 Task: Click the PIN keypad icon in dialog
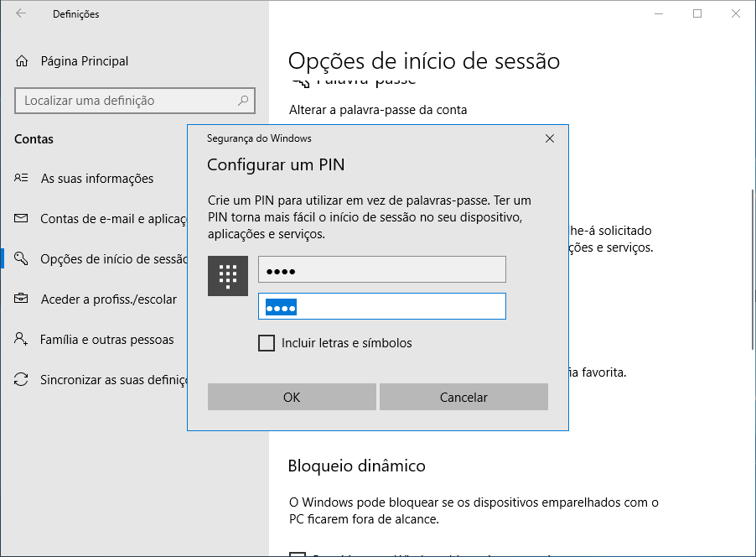coord(228,276)
